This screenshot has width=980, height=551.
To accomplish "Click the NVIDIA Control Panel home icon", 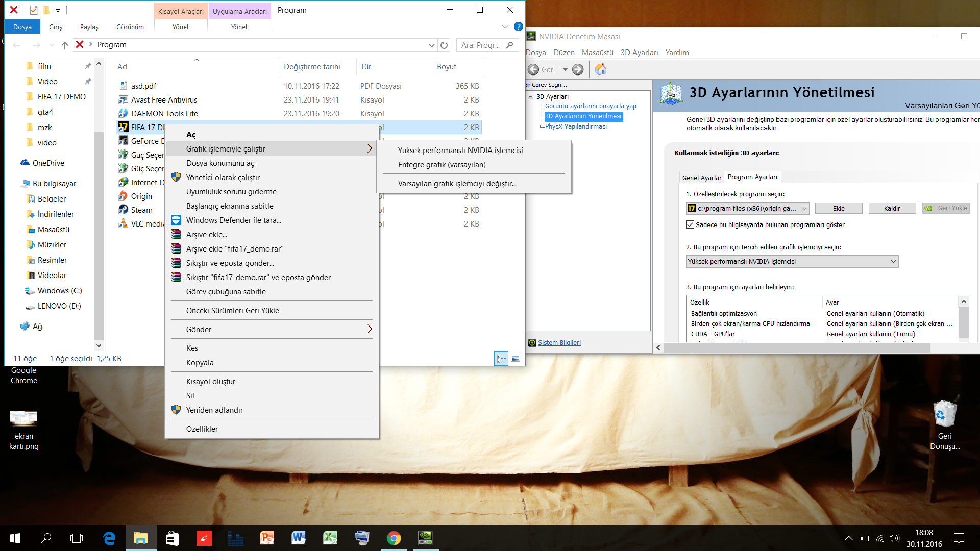I will point(601,69).
